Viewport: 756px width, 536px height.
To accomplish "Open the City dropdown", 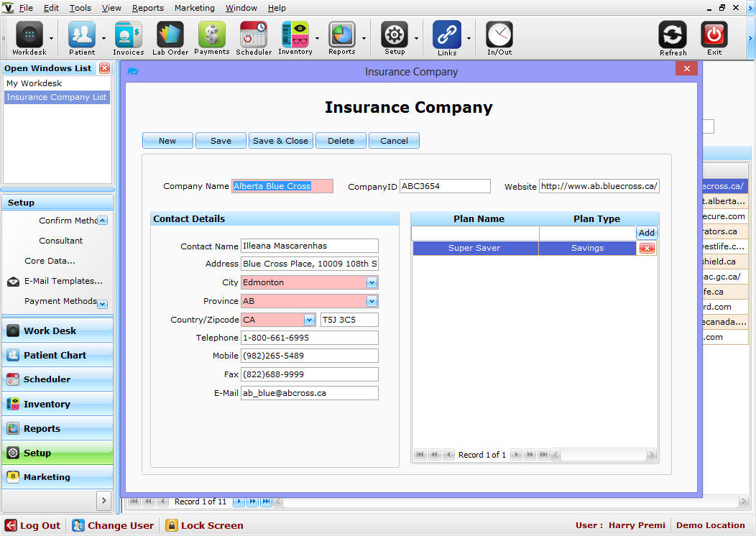I will pos(372,282).
